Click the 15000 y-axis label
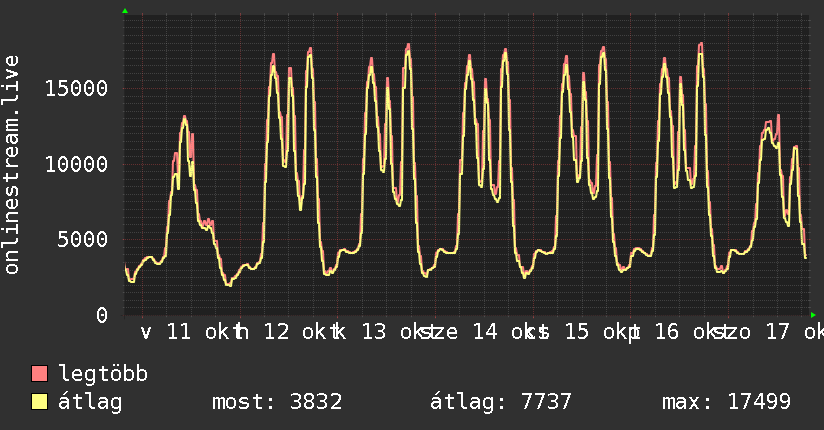This screenshot has width=824, height=430. click(76, 88)
